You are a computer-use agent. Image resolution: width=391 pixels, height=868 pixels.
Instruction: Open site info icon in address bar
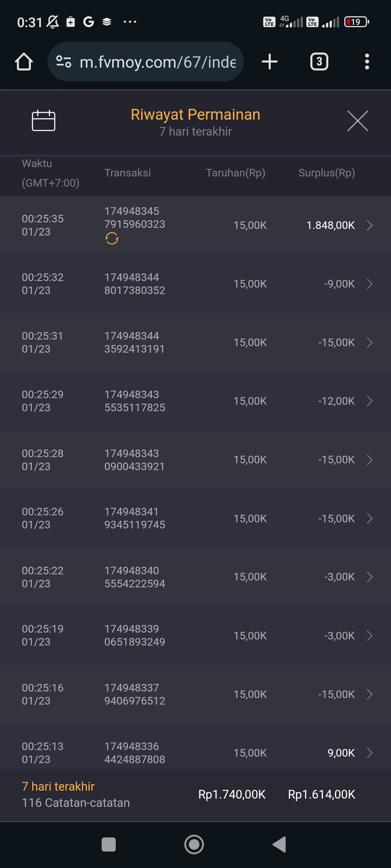[x=64, y=62]
